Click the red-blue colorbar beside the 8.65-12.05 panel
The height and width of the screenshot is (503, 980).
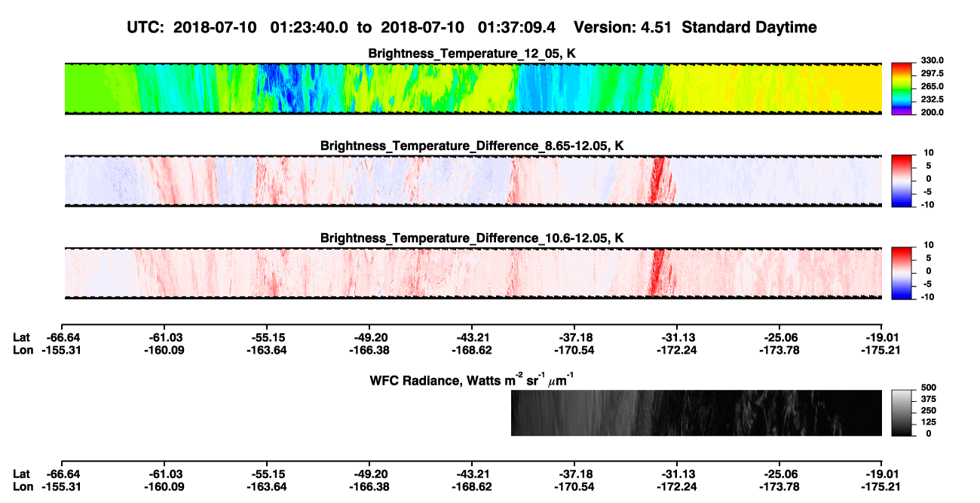[901, 181]
